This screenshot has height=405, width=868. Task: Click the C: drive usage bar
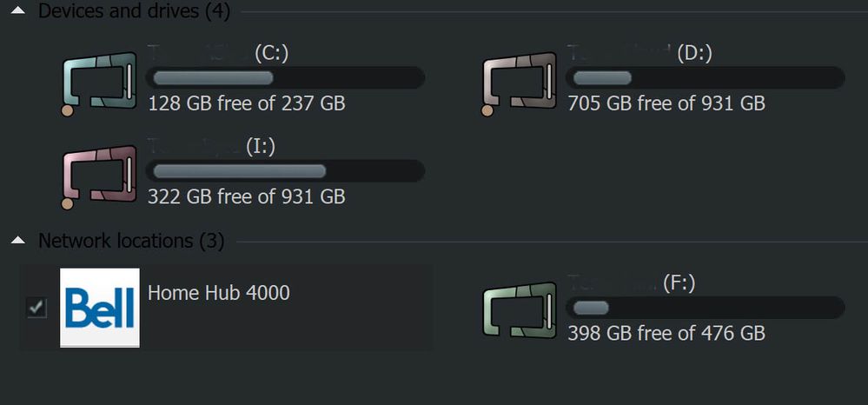(x=285, y=78)
